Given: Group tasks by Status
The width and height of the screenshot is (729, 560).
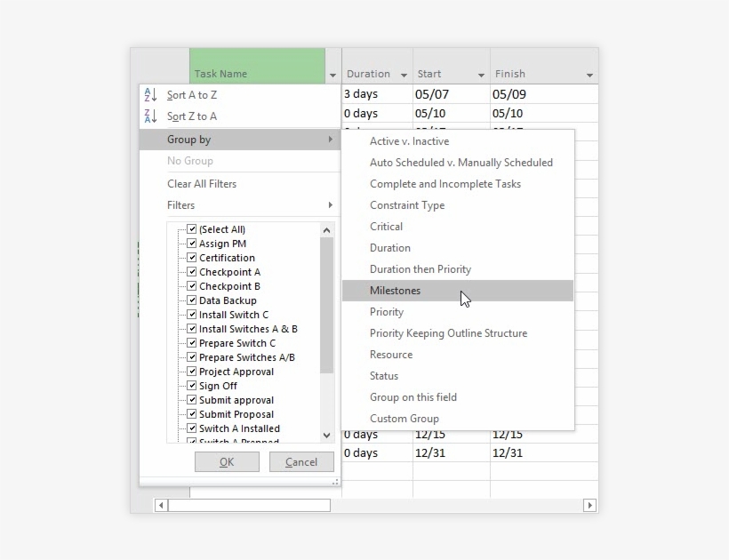Looking at the screenshot, I should (458, 375).
